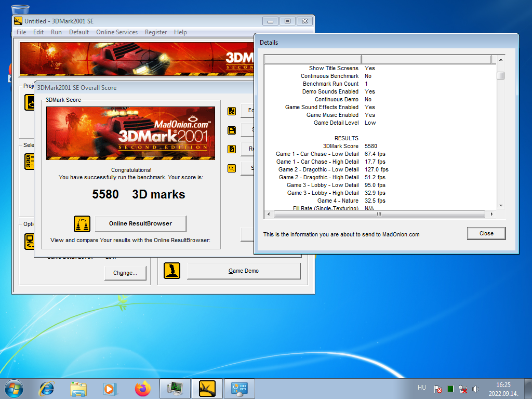
Task: Click the computer icon under Options section
Action: (29, 242)
